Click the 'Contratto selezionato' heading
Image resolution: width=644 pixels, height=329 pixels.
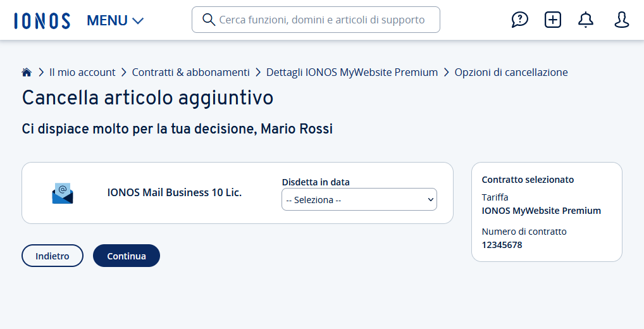coord(528,180)
